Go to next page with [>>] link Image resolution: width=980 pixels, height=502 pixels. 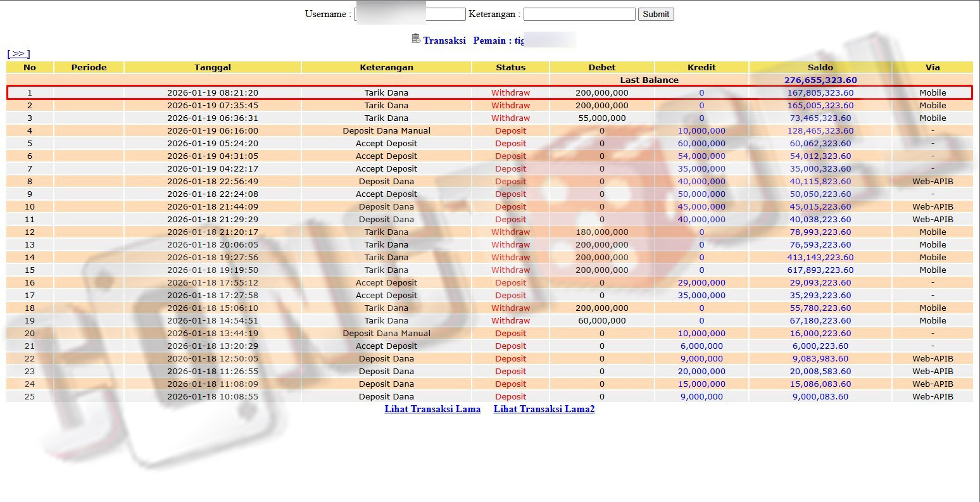(18, 54)
